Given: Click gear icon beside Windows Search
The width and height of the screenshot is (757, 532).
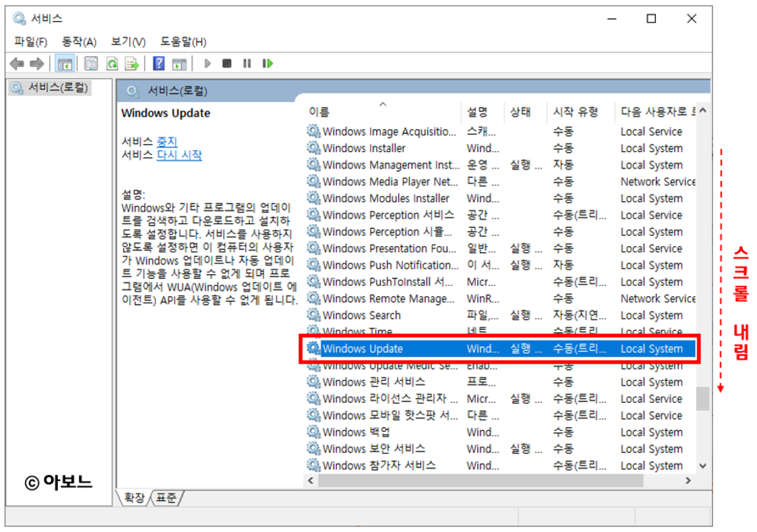Looking at the screenshot, I should pos(313,314).
